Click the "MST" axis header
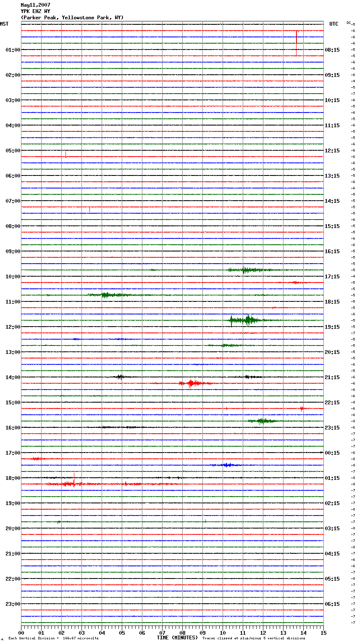Image resolution: width=357 pixels, height=644 pixels. (4, 24)
